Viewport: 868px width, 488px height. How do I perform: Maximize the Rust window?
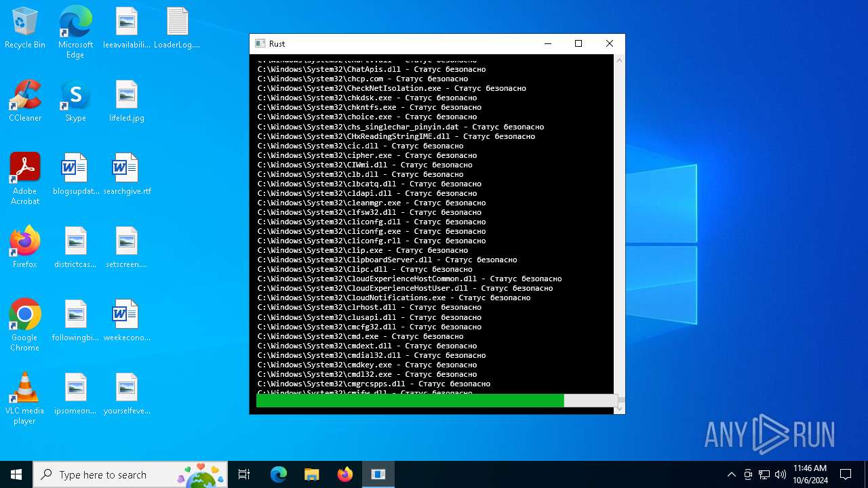tap(578, 43)
